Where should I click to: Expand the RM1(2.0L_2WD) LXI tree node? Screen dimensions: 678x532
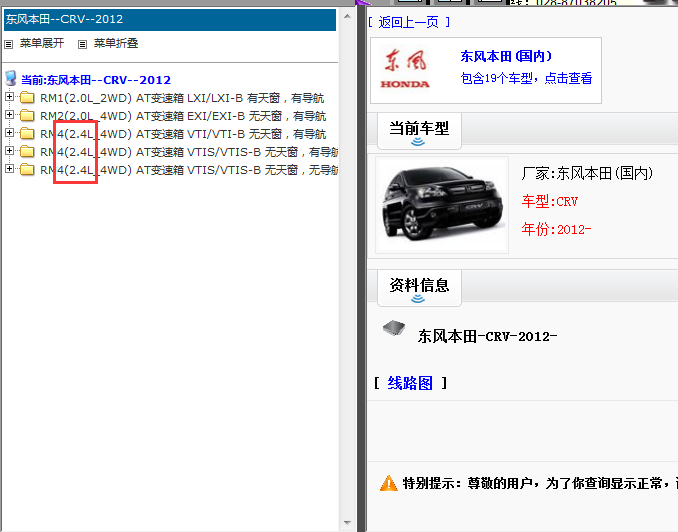point(9,97)
